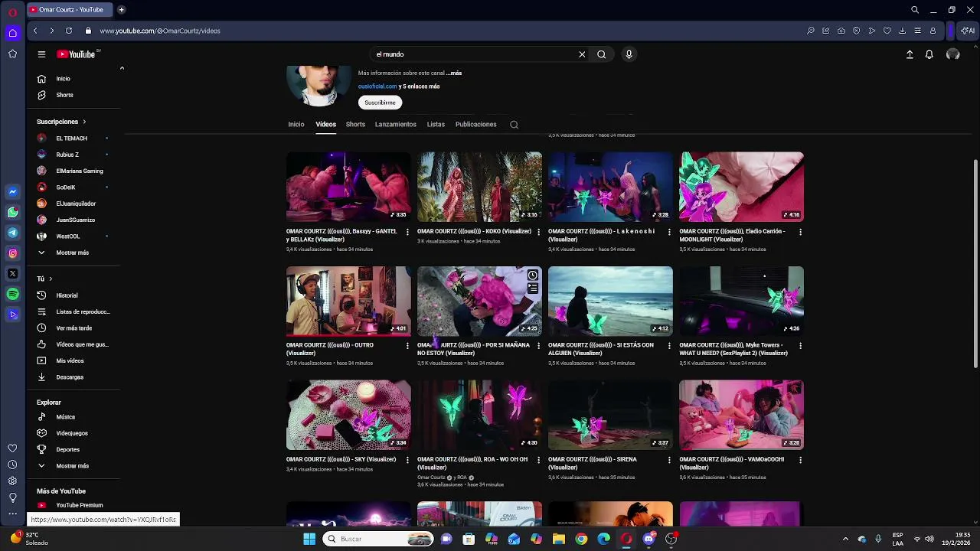Open the SKY visualizer thumbnail
Image resolution: width=980 pixels, height=551 pixels.
(x=348, y=415)
